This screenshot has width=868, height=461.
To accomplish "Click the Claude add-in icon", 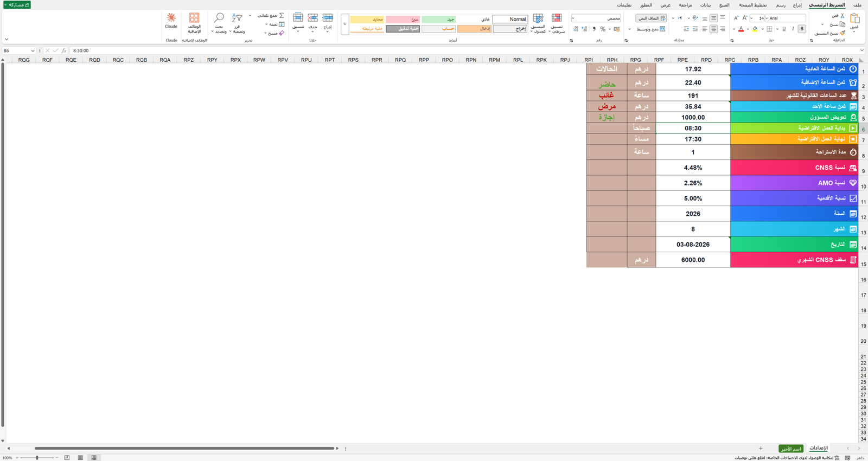I will coord(171,18).
